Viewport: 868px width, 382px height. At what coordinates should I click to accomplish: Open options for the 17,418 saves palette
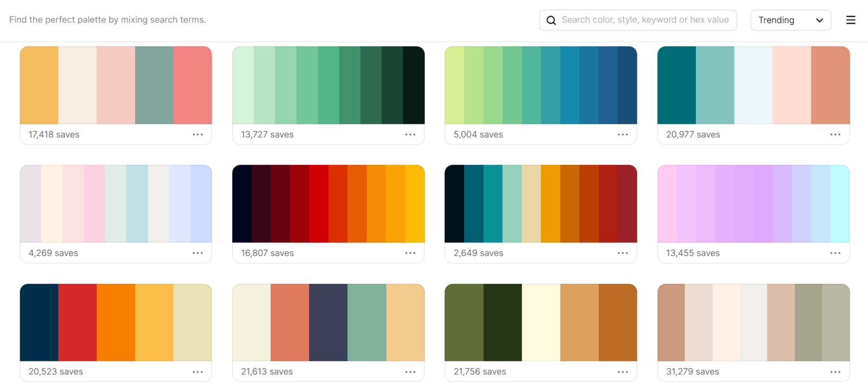(197, 135)
